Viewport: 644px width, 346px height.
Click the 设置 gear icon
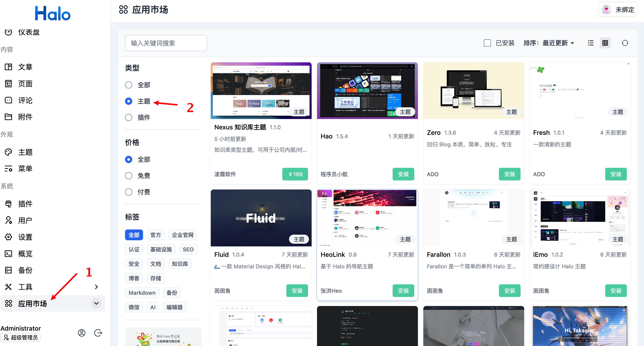click(9, 237)
